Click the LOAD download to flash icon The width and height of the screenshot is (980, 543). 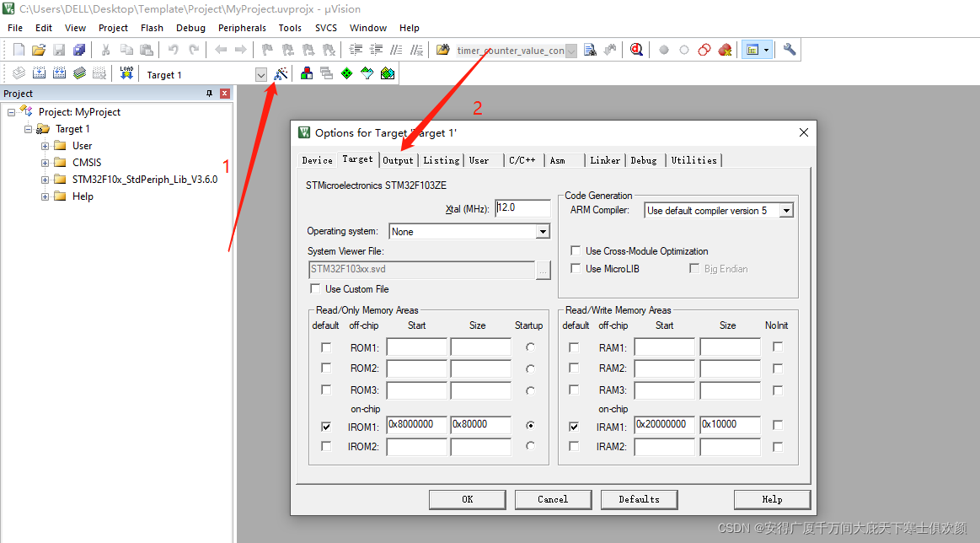coord(127,73)
